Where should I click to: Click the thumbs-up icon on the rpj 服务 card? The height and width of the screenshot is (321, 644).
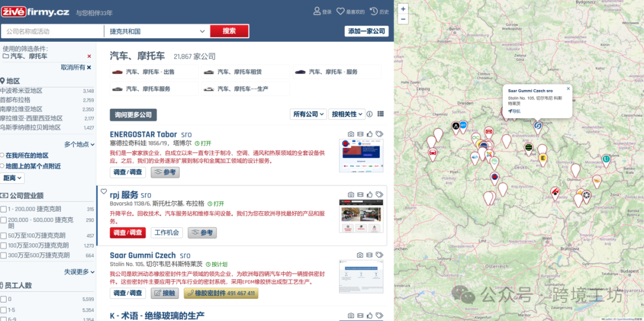370,195
